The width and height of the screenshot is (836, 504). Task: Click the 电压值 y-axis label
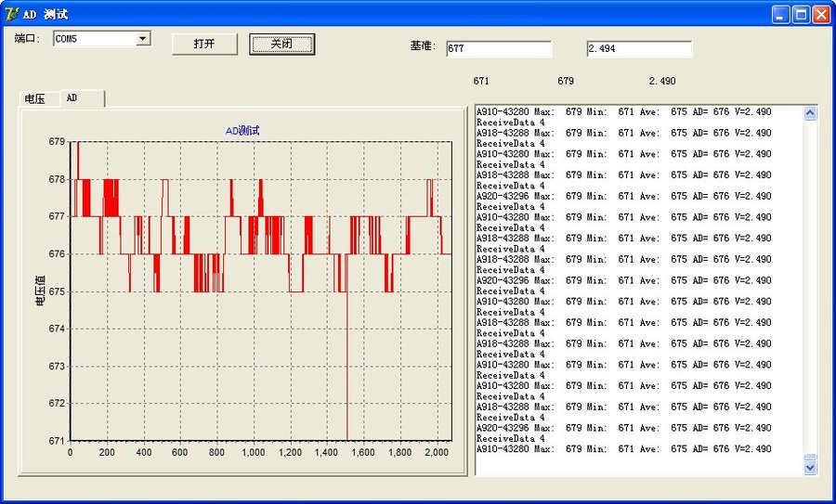[40, 291]
